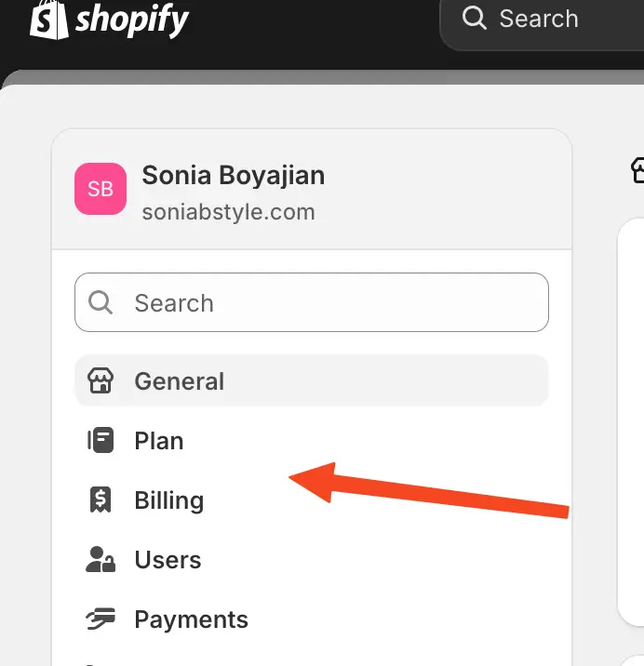Click the magnifier icon in settings search

[x=101, y=303]
